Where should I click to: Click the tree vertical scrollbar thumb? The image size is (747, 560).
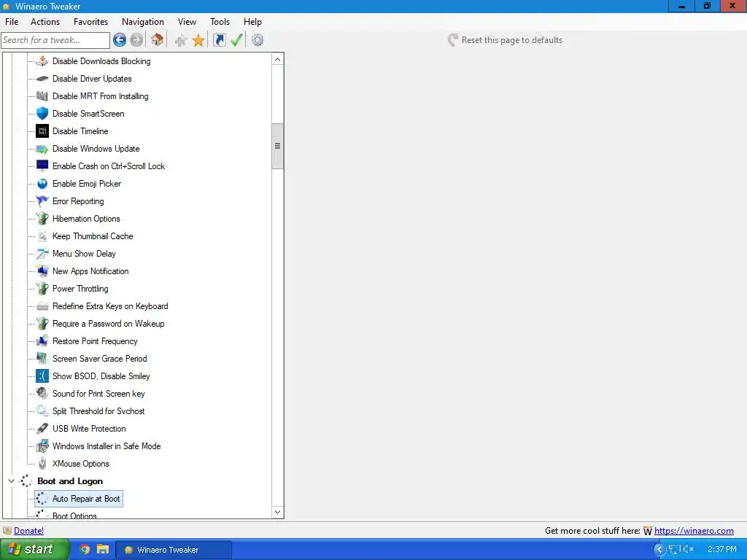[278, 146]
